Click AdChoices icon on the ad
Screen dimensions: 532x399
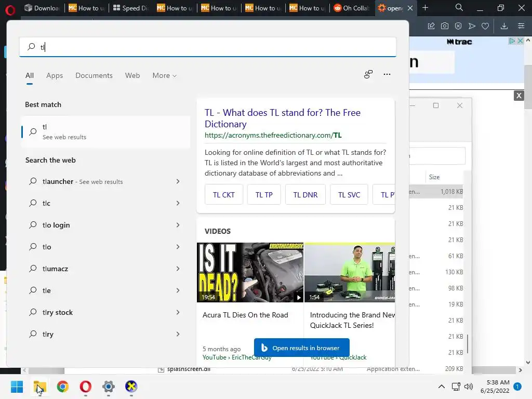coord(512,41)
